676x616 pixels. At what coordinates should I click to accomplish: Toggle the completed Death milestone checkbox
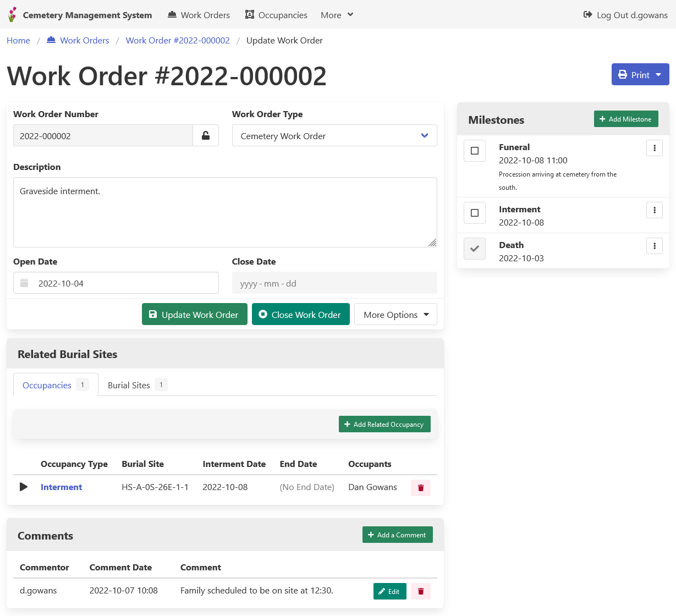pyautogui.click(x=475, y=249)
